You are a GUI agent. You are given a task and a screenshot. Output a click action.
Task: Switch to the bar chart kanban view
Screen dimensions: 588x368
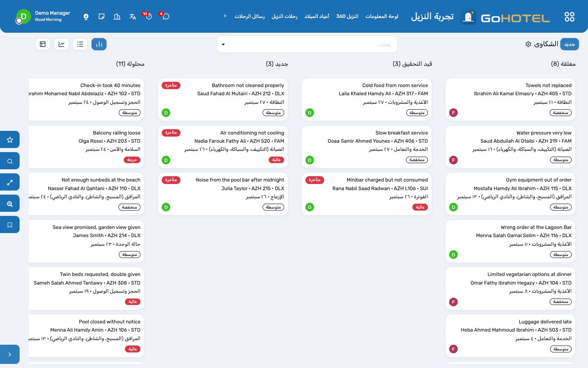coord(99,44)
